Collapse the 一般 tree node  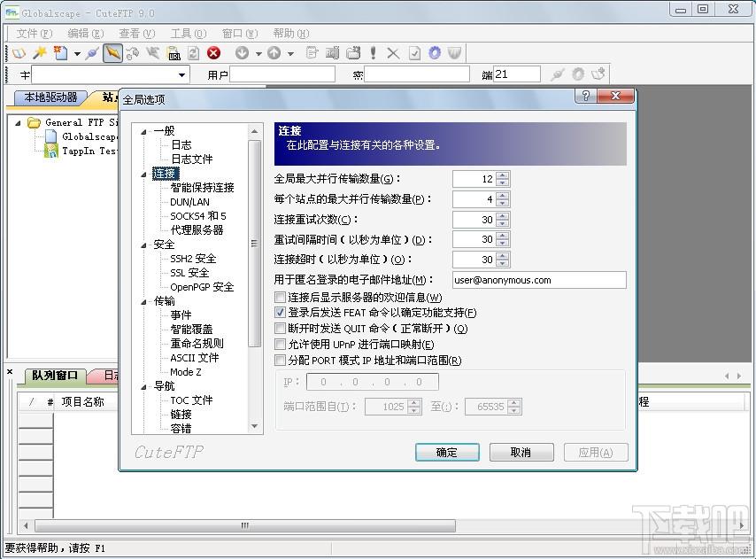(143, 132)
